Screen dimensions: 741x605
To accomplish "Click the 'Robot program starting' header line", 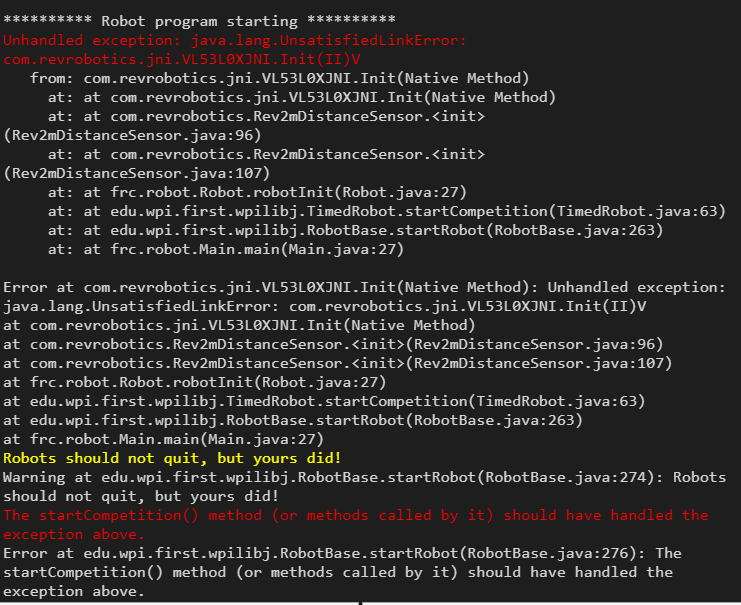I will 199,21.
